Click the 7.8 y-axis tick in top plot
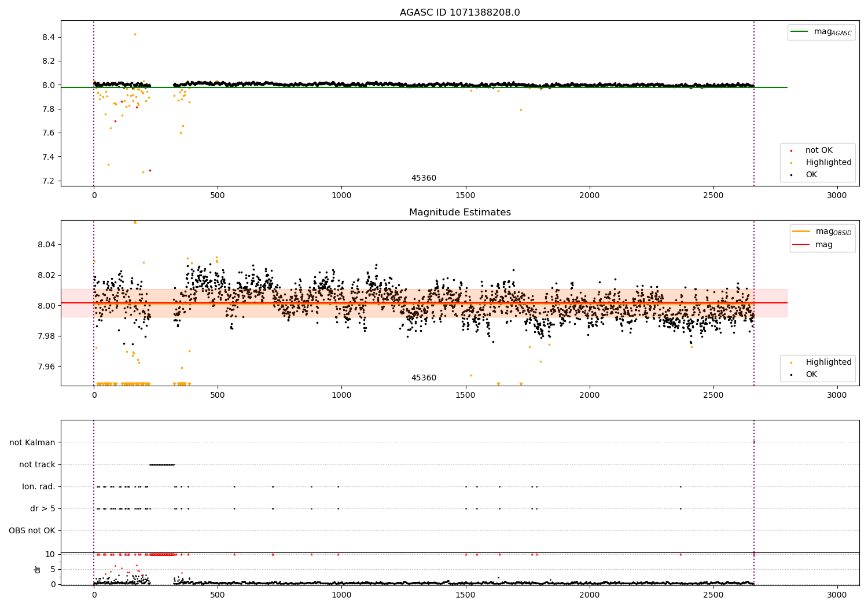This screenshot has width=868, height=608. click(49, 109)
